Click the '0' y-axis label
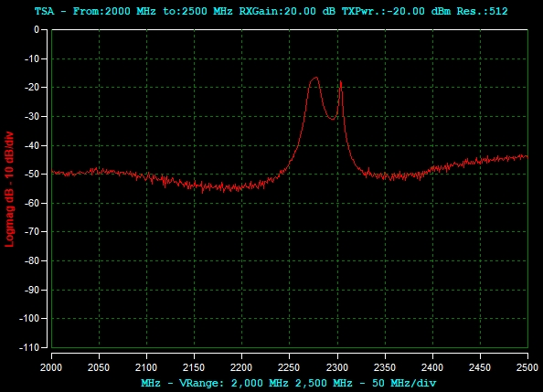 37,30
